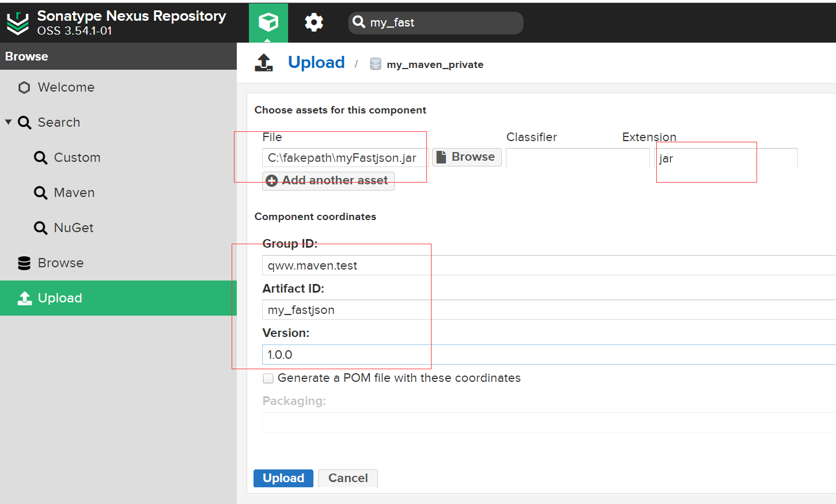Click the Welcome hexagon icon
Viewport: 836px width, 504px height.
pos(24,88)
